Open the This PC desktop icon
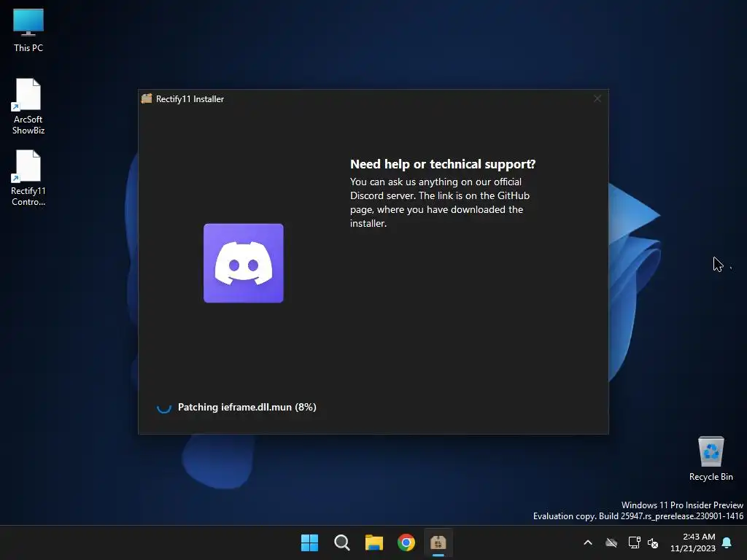The width and height of the screenshot is (747, 560). pyautogui.click(x=28, y=31)
